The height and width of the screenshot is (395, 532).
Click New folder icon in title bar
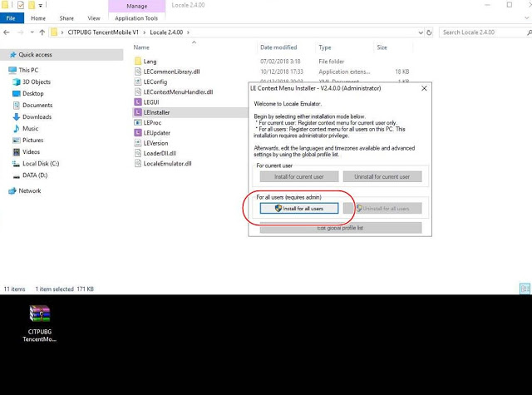pyautogui.click(x=32, y=5)
